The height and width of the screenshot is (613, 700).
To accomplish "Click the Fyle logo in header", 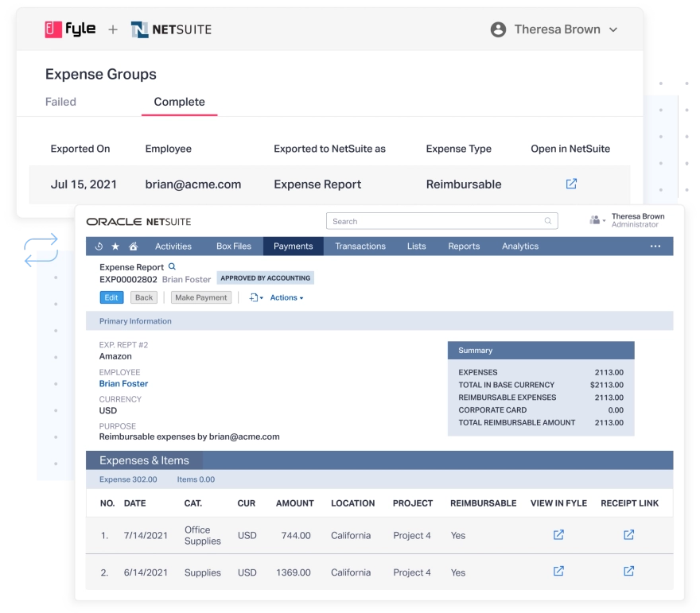I will (70, 29).
